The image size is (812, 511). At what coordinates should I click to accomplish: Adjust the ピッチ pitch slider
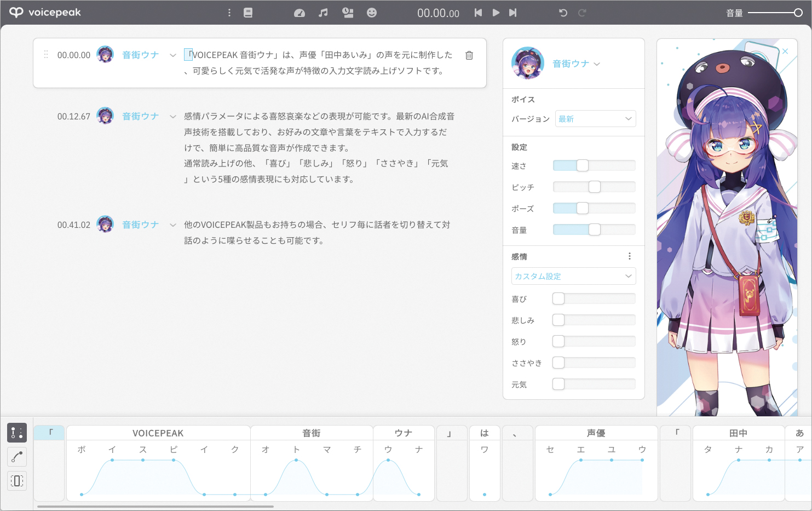pos(594,187)
